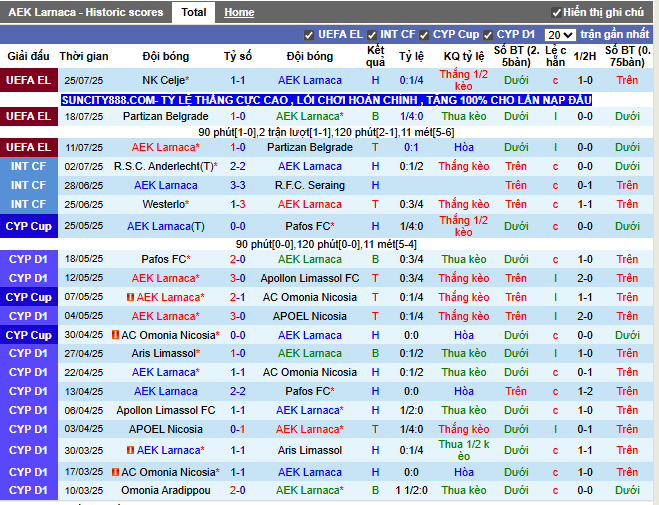Uncheck the CYP Cup filter checkbox
The image size is (659, 505).
click(424, 35)
